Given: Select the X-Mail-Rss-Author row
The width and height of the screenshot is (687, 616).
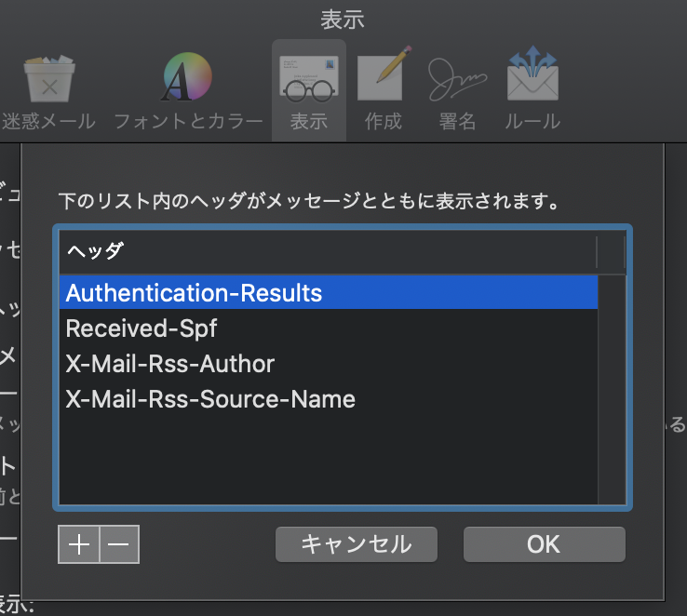Looking at the screenshot, I should 329,364.
